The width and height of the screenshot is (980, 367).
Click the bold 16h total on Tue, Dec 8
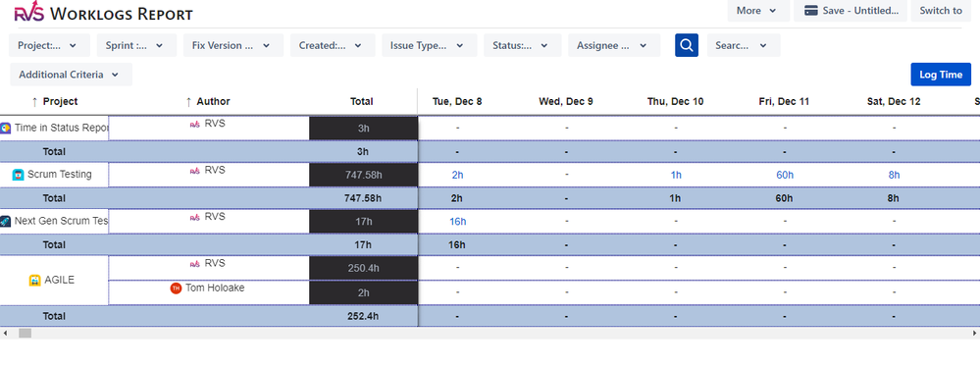457,245
